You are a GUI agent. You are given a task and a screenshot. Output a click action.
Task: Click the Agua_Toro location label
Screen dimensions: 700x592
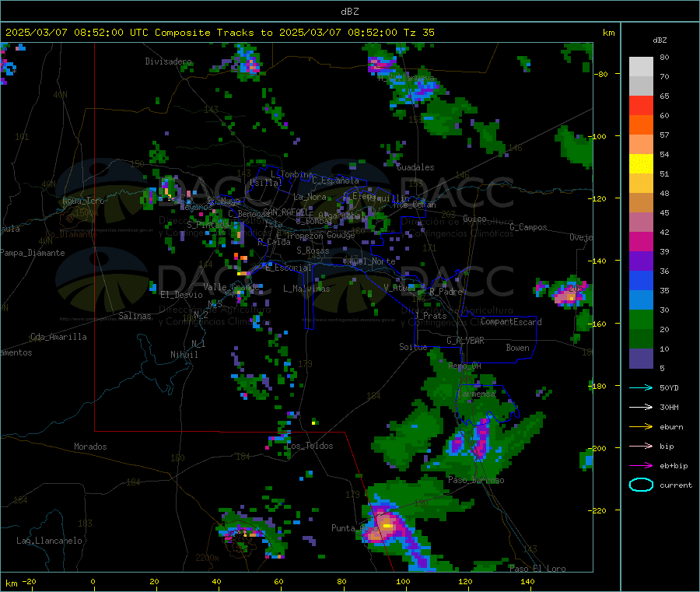(x=83, y=201)
